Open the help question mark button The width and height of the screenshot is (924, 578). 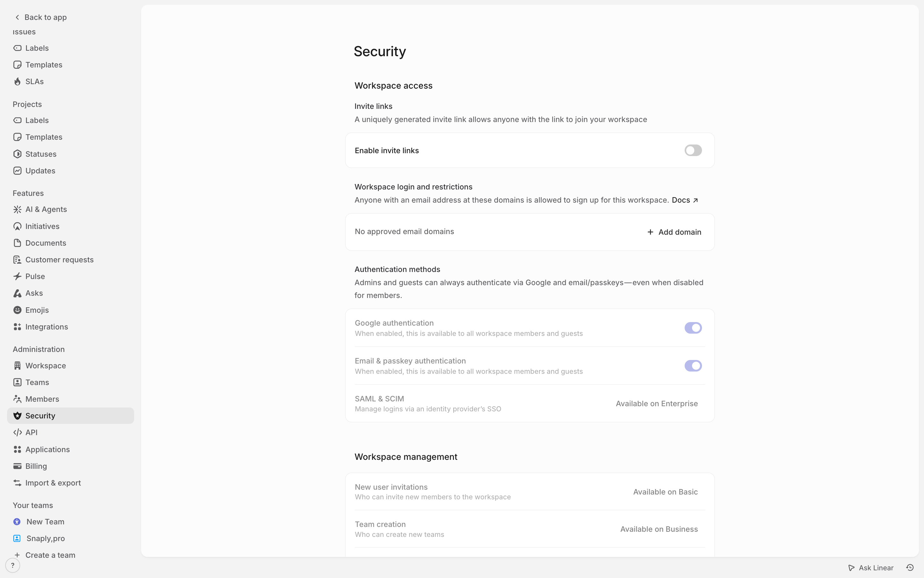(x=13, y=565)
